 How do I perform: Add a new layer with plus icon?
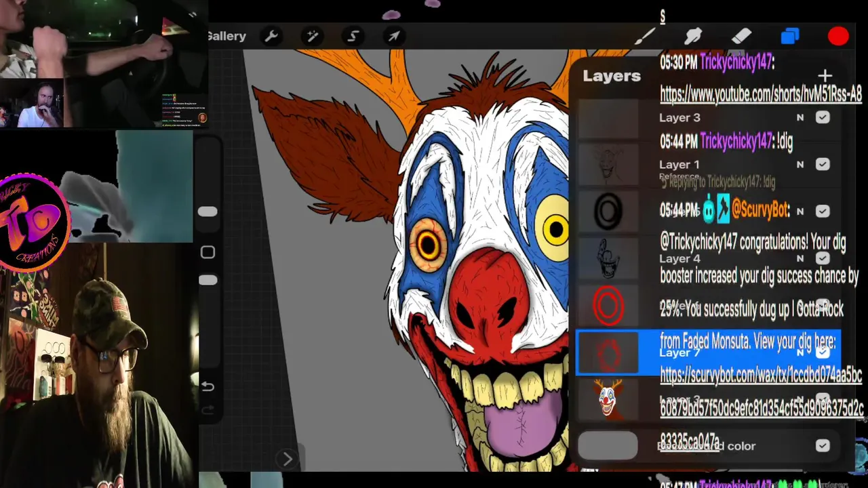coord(825,76)
